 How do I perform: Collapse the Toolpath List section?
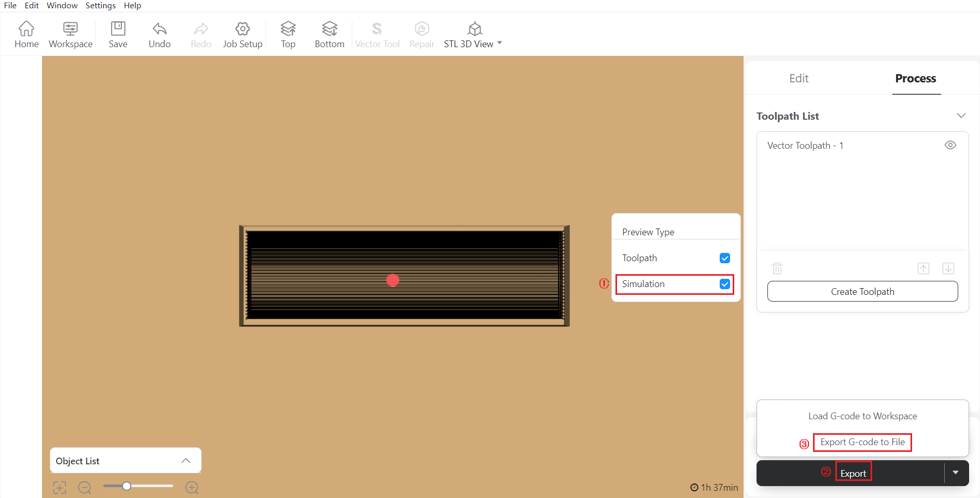[961, 115]
